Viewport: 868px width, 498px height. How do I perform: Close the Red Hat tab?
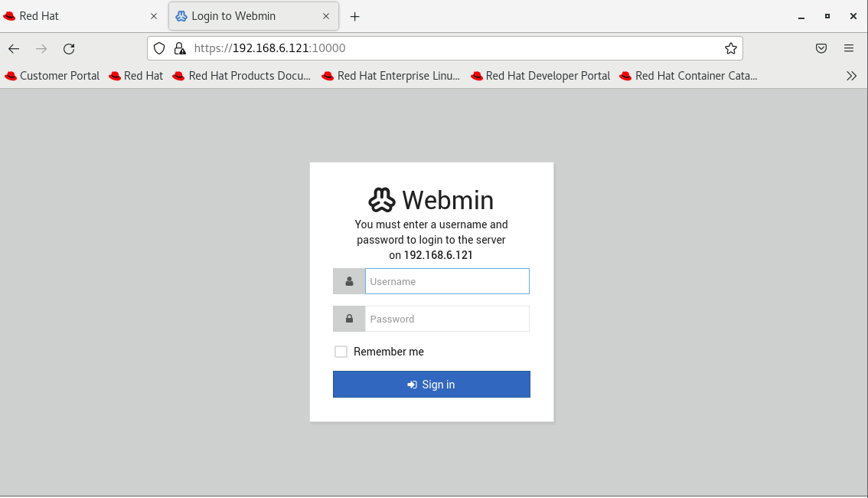[x=154, y=16]
